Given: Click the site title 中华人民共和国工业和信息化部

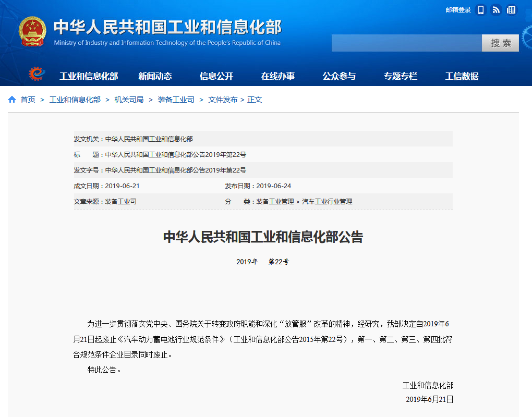Looking at the screenshot, I should pyautogui.click(x=167, y=27).
